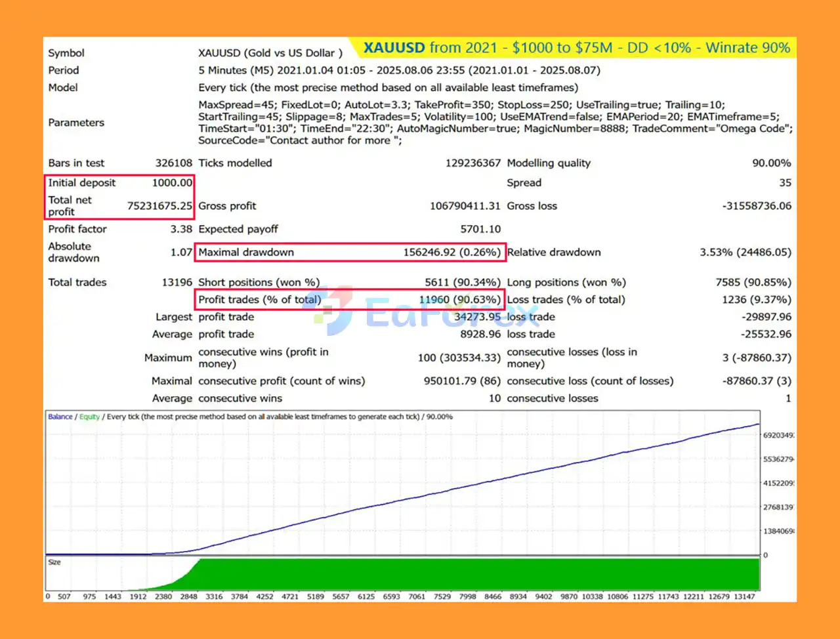Click the Modelling quality 90.00% value

tap(771, 163)
